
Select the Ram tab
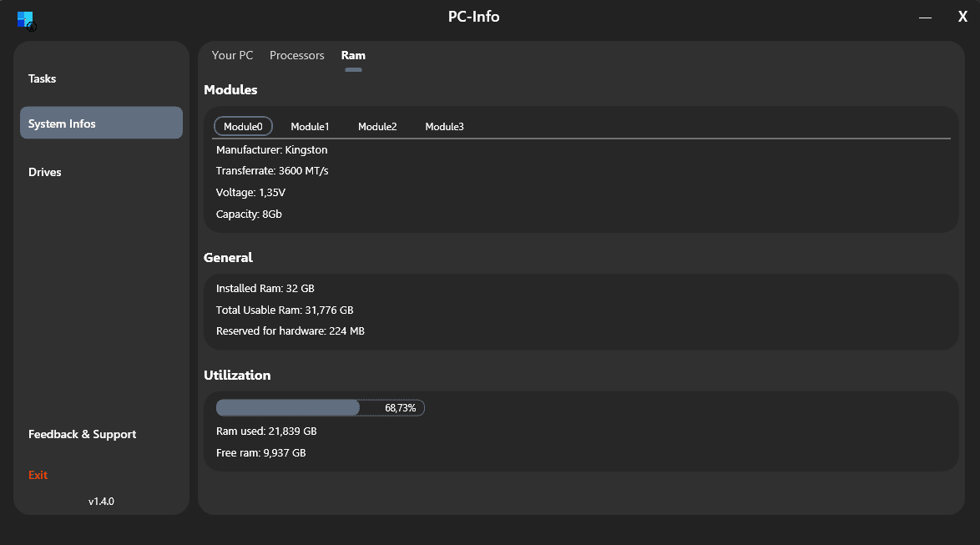[353, 55]
